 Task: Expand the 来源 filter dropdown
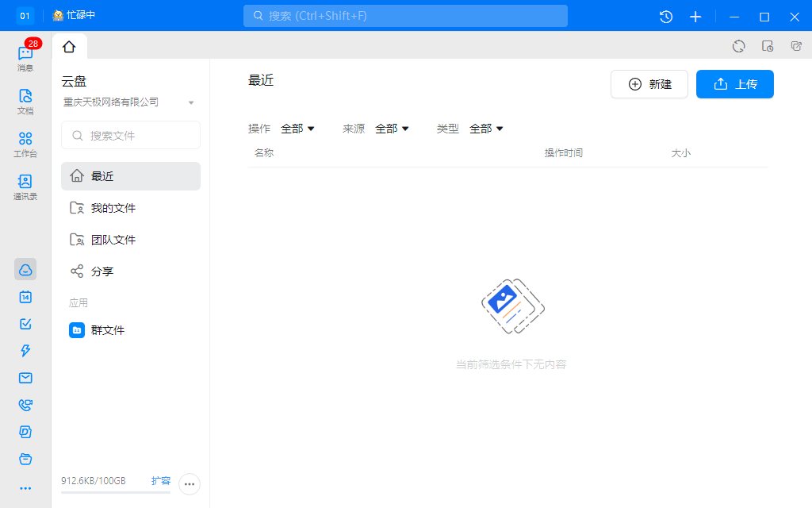click(x=392, y=128)
